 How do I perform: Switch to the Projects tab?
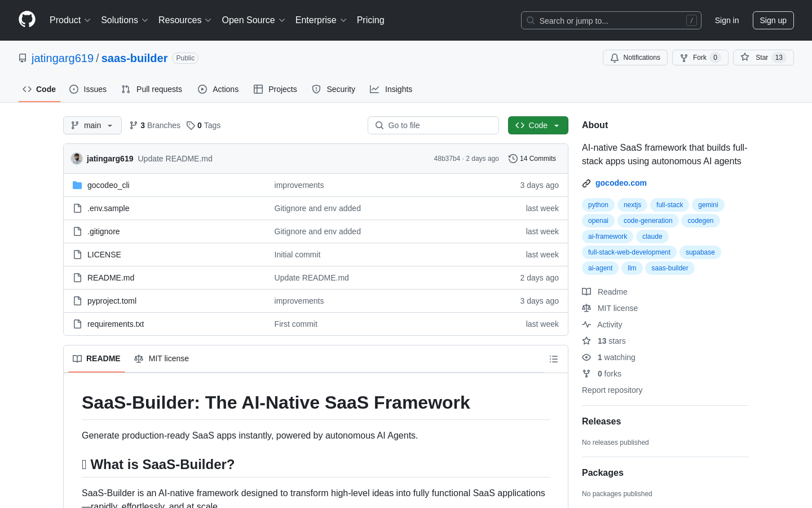[x=275, y=89]
